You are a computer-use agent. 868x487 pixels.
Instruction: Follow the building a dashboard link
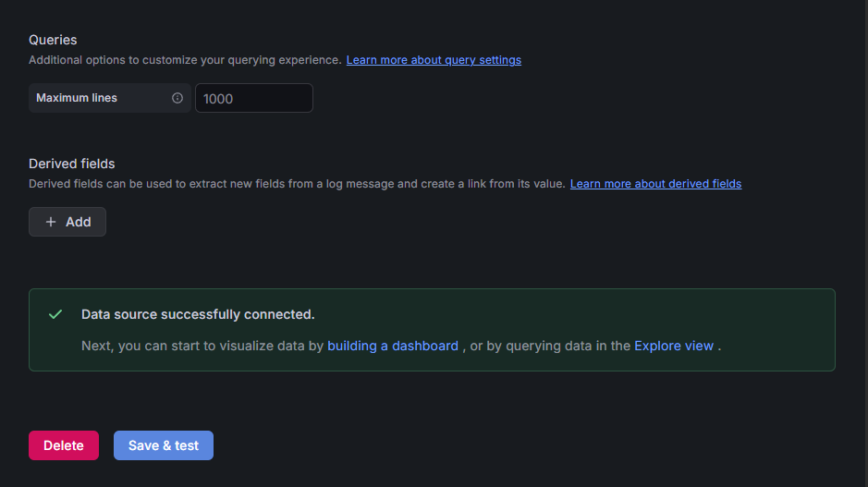pyautogui.click(x=393, y=346)
